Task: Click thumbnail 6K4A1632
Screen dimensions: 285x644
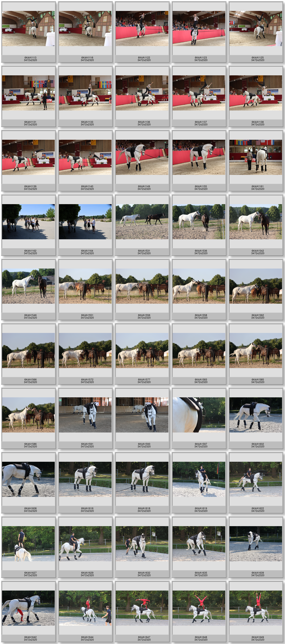Action: (142, 544)
